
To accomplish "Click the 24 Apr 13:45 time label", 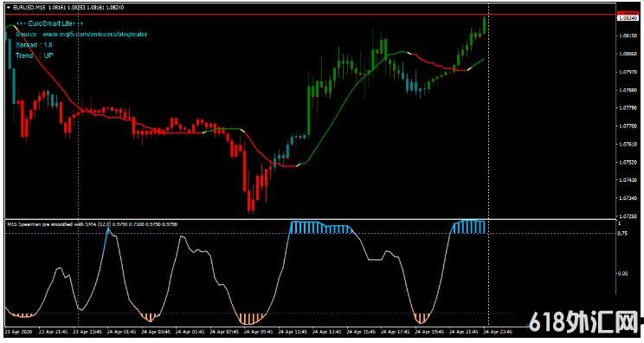I will (x=326, y=332).
